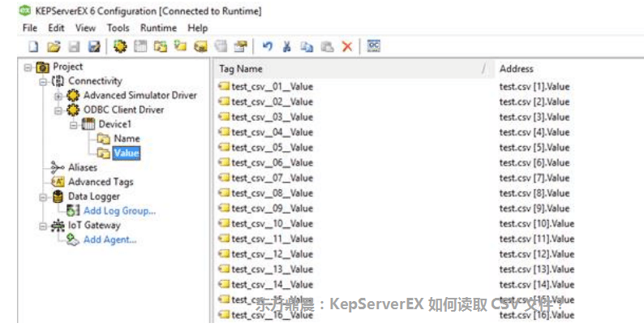
Task: Open the Runtime menu
Action: (x=158, y=28)
